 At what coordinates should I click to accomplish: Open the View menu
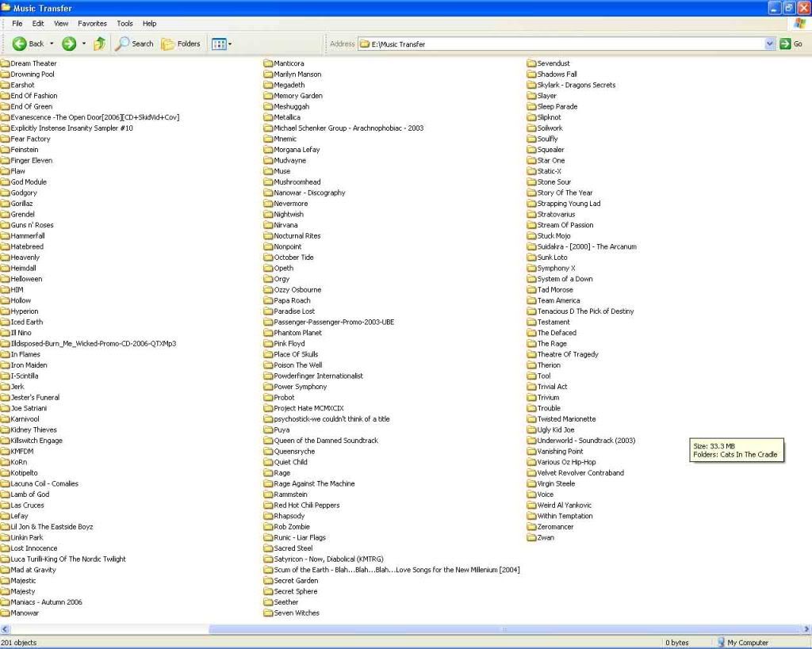tap(61, 23)
